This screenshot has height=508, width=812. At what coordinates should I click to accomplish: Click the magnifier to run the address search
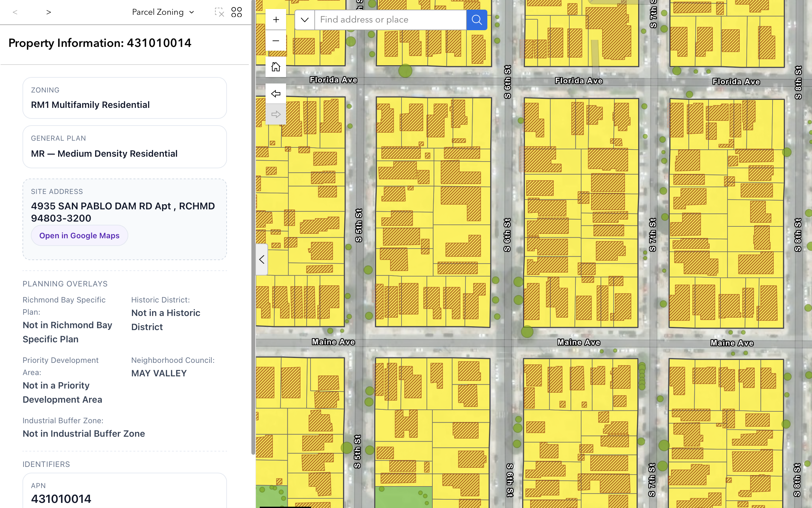[476, 20]
